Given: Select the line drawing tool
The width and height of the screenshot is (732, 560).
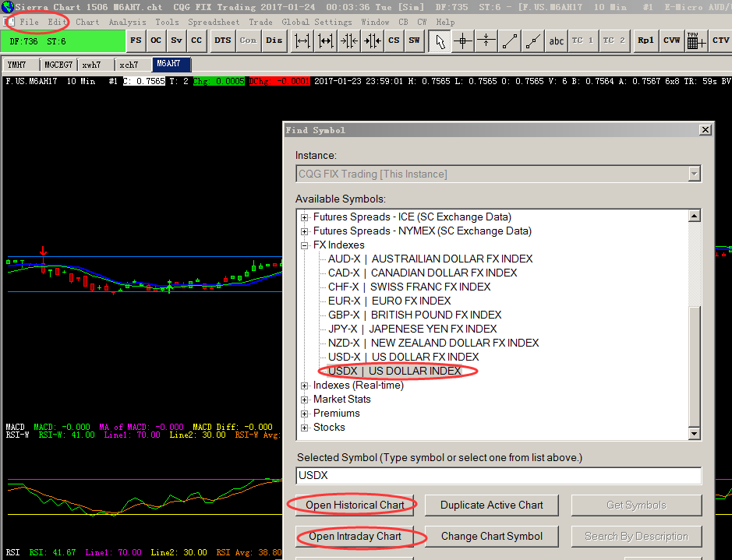Looking at the screenshot, I should click(x=510, y=40).
